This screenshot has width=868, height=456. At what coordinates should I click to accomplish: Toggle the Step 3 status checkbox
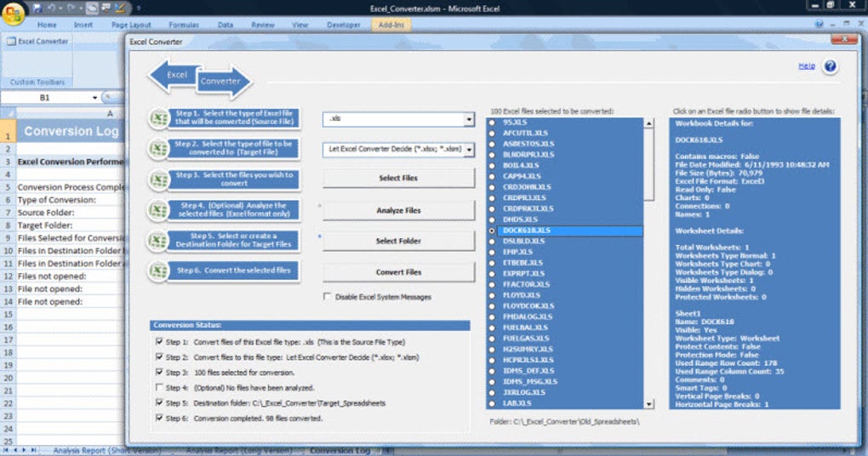tap(159, 373)
